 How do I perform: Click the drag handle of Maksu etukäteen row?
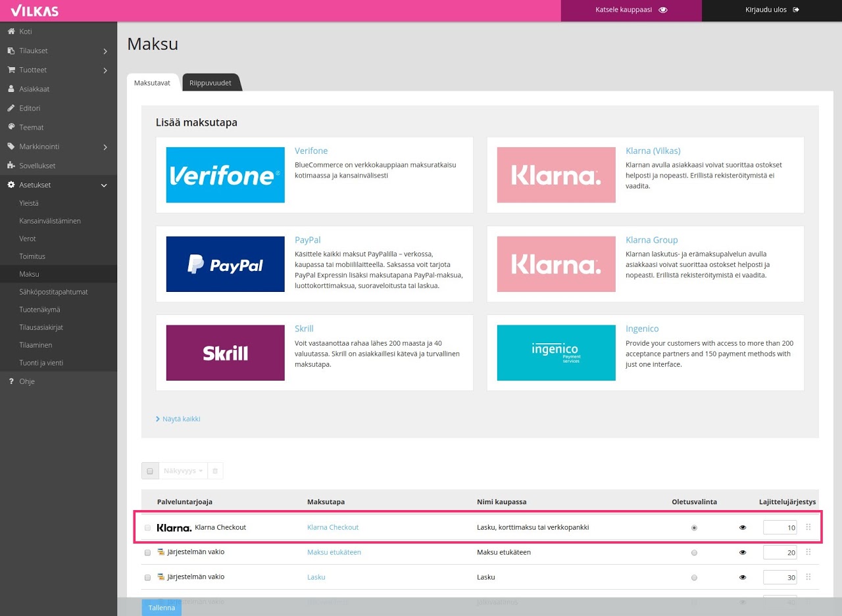pos(808,552)
